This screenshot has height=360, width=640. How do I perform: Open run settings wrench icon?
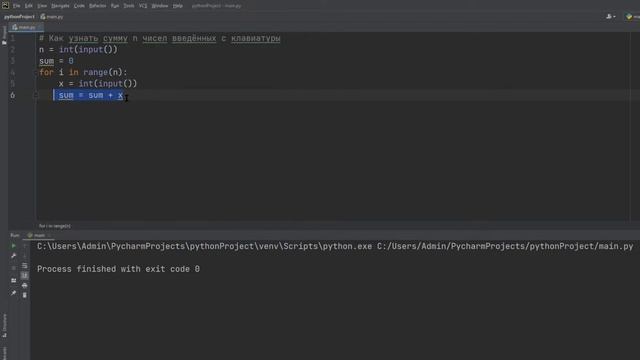pyautogui.click(x=13, y=256)
